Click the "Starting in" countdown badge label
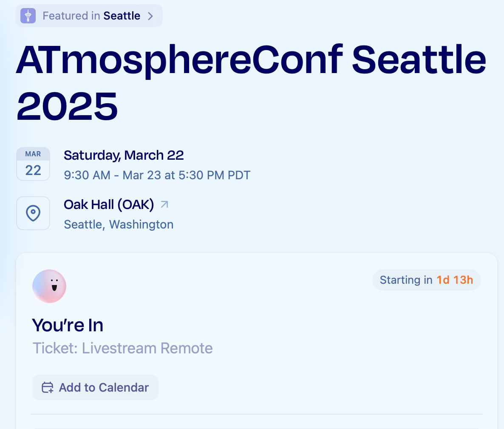This screenshot has height=429, width=504. coord(406,280)
